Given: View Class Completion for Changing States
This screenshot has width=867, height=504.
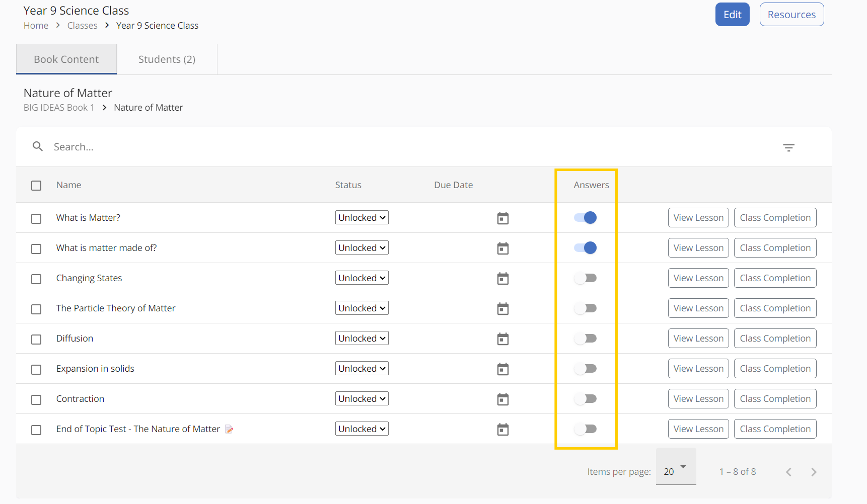Looking at the screenshot, I should point(775,278).
